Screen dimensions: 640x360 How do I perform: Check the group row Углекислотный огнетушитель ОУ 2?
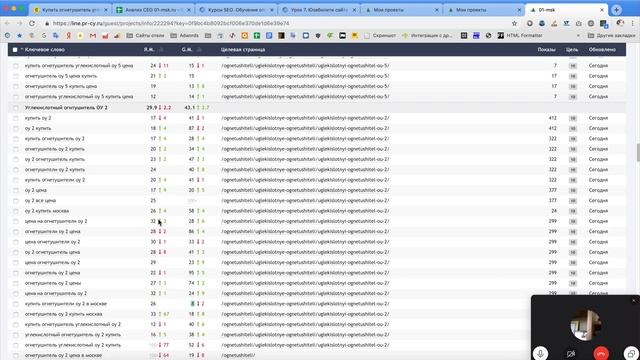(16, 108)
